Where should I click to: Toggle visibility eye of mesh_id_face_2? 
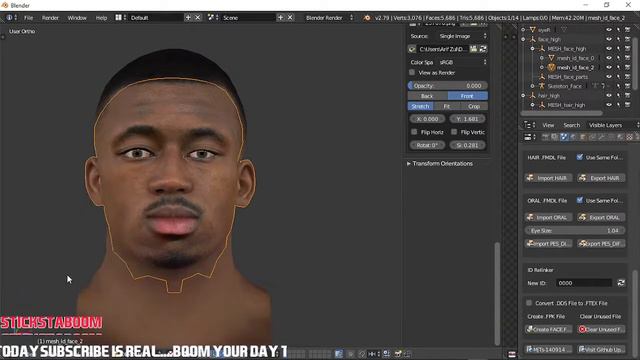609,67
